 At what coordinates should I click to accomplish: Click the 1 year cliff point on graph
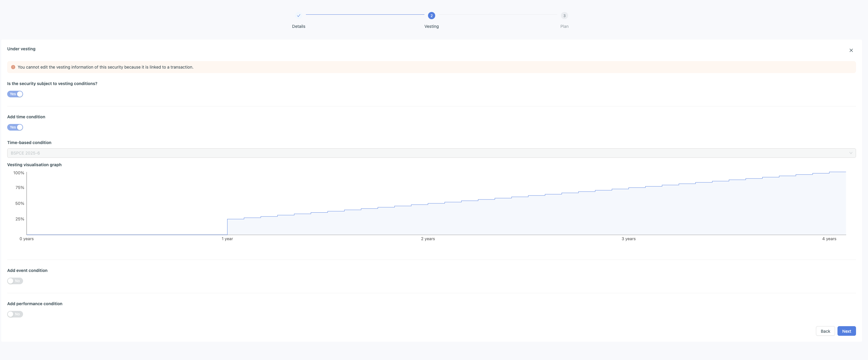[227, 219]
